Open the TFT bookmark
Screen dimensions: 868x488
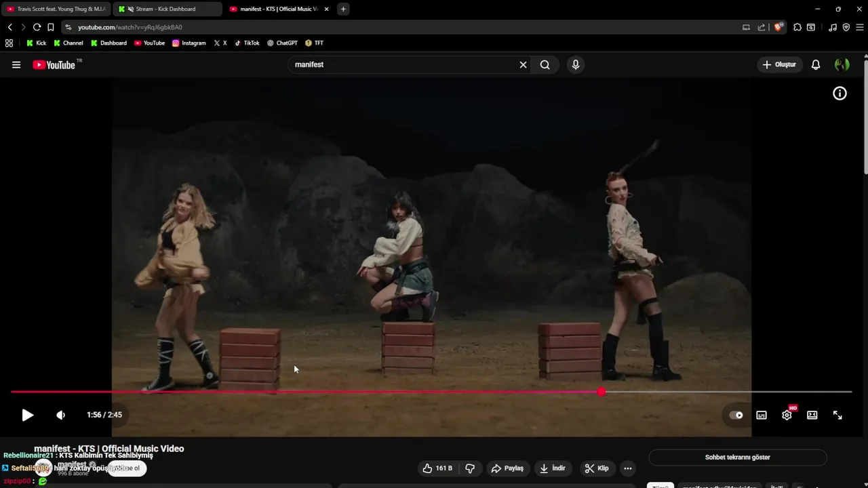(x=314, y=43)
